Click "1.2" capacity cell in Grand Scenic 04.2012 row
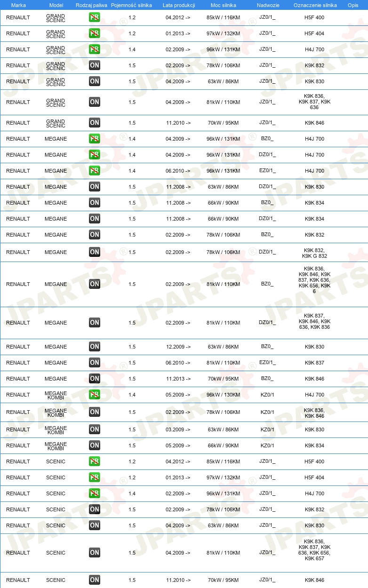Viewport: 368px width, 588px height. 132,17
